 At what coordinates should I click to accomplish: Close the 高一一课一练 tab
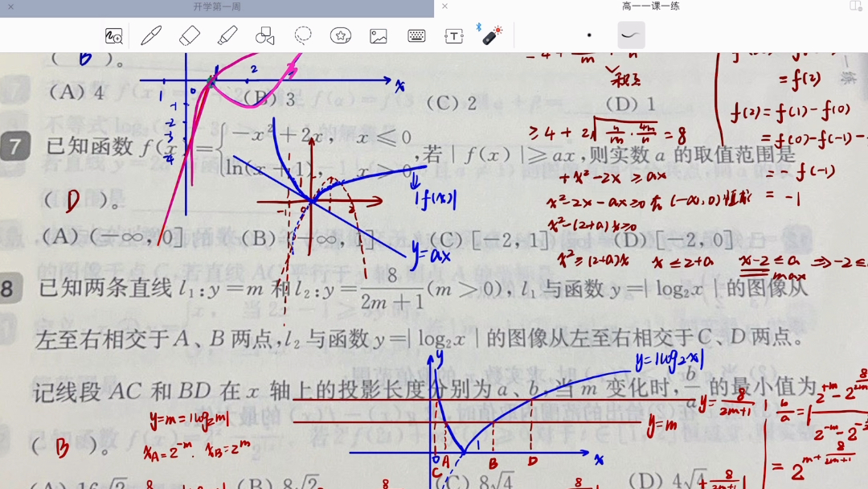(x=444, y=6)
